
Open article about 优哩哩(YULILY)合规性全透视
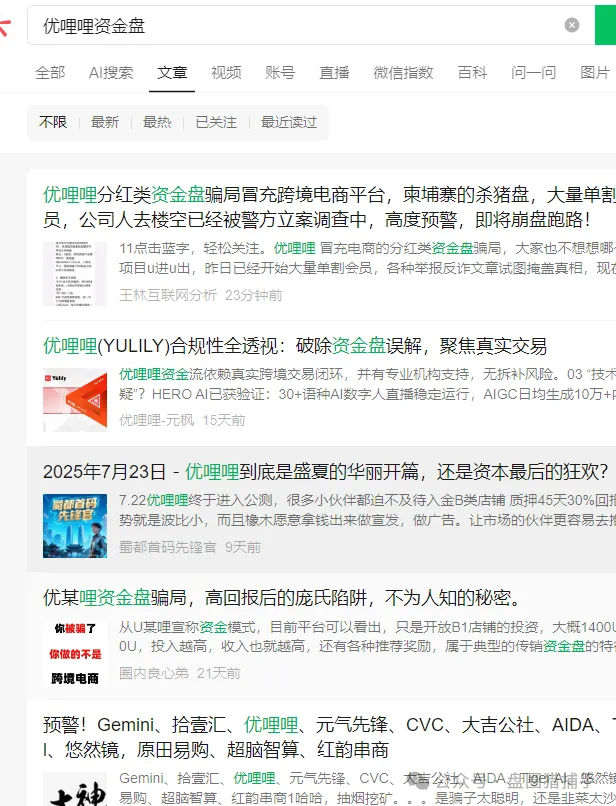point(295,346)
